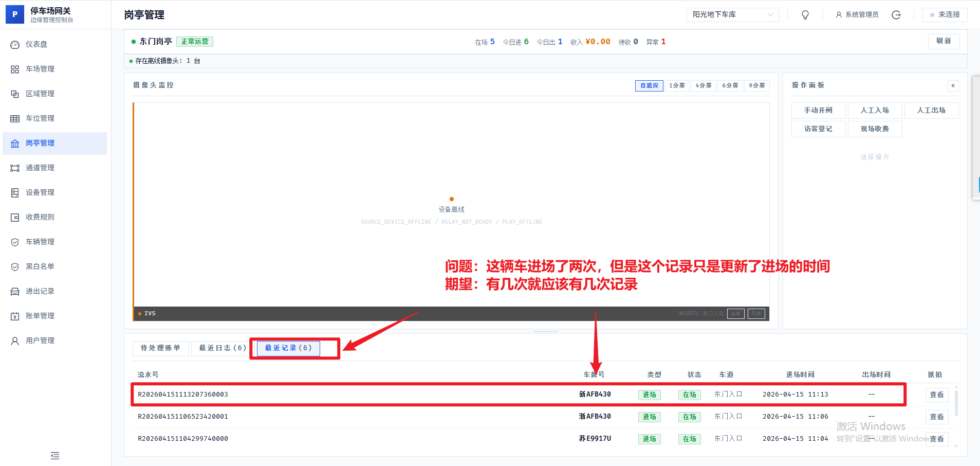Screen dimensions: 980x466
Task: Click the 人工入场 button
Action: (x=875, y=111)
